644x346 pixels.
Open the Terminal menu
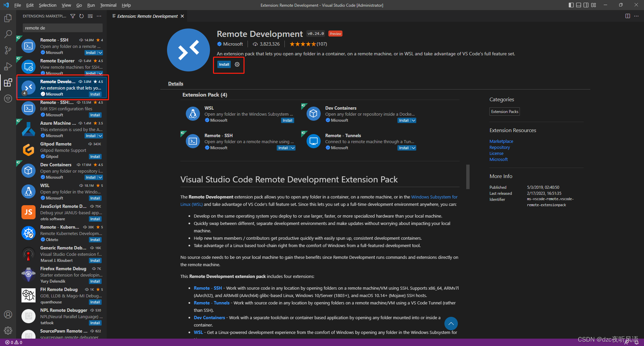[108, 5]
